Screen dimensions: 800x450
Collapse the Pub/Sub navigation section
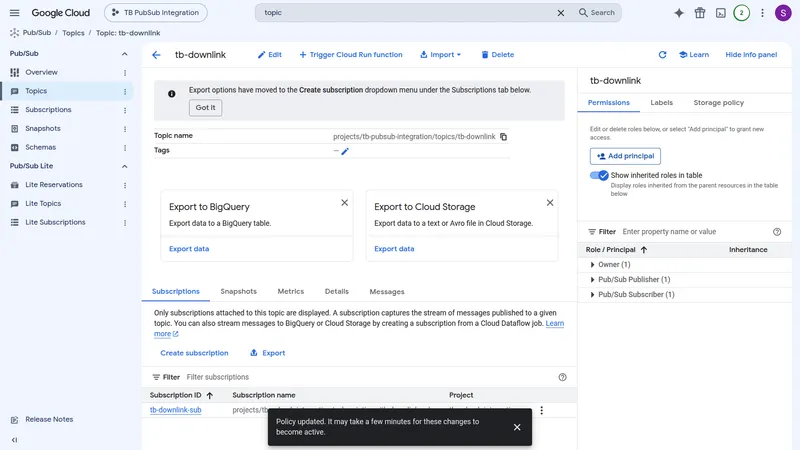coord(124,54)
